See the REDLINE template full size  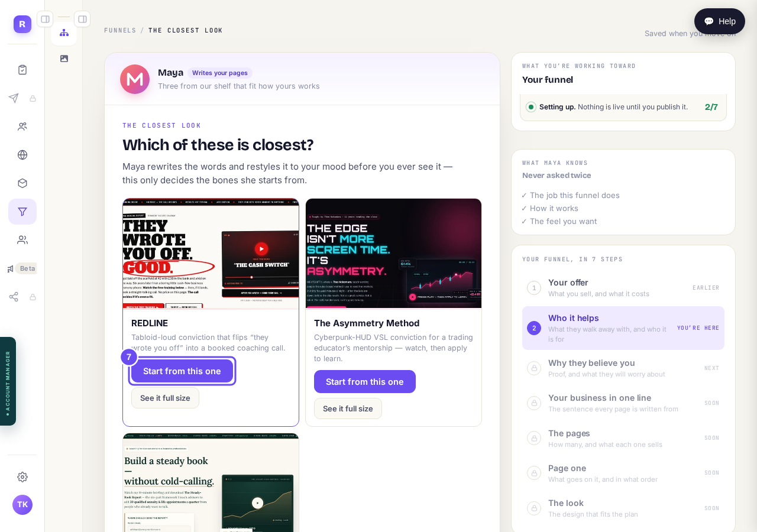tap(165, 398)
